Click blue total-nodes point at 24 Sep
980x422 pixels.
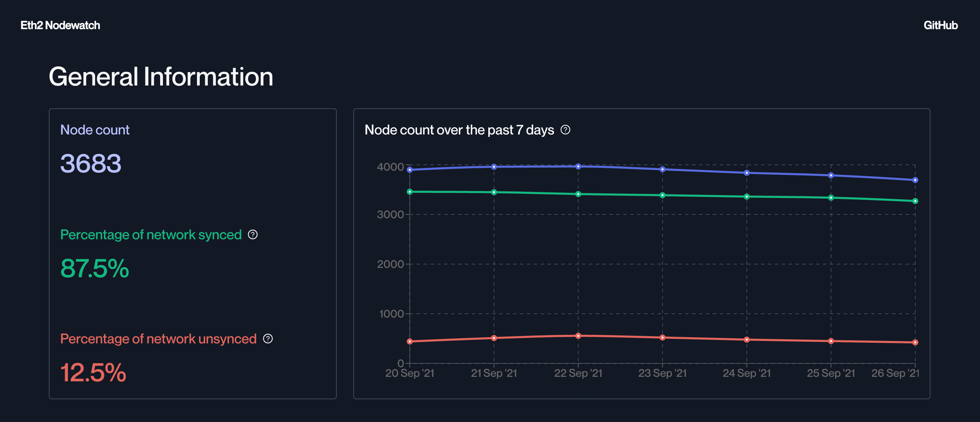point(747,173)
